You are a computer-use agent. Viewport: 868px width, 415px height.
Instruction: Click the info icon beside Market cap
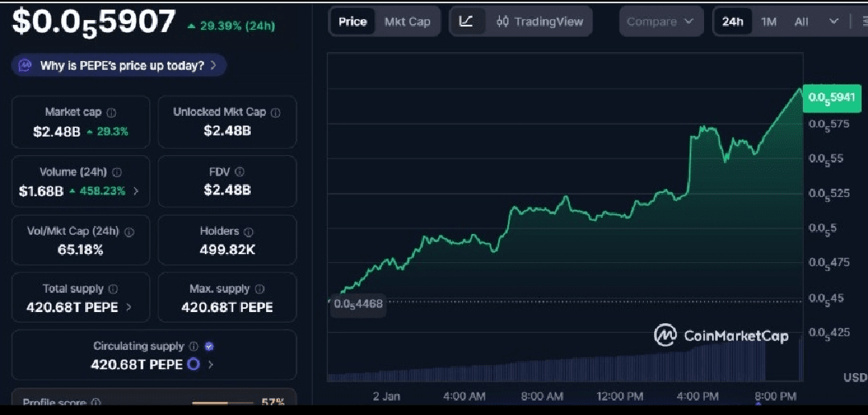[112, 113]
